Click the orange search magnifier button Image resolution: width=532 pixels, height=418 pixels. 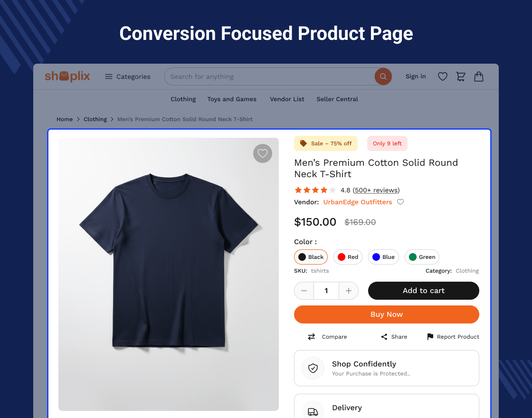tap(383, 76)
